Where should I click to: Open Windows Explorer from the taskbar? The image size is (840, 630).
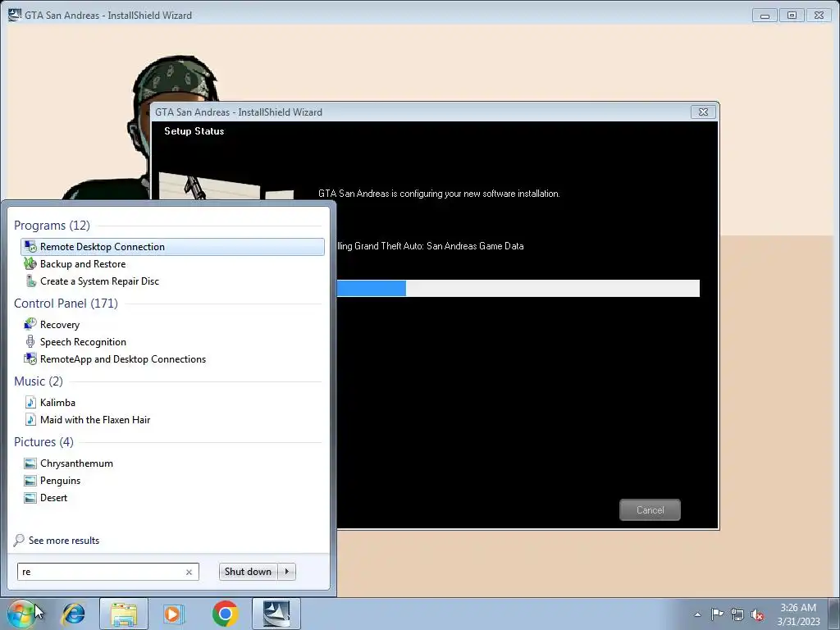(x=124, y=614)
